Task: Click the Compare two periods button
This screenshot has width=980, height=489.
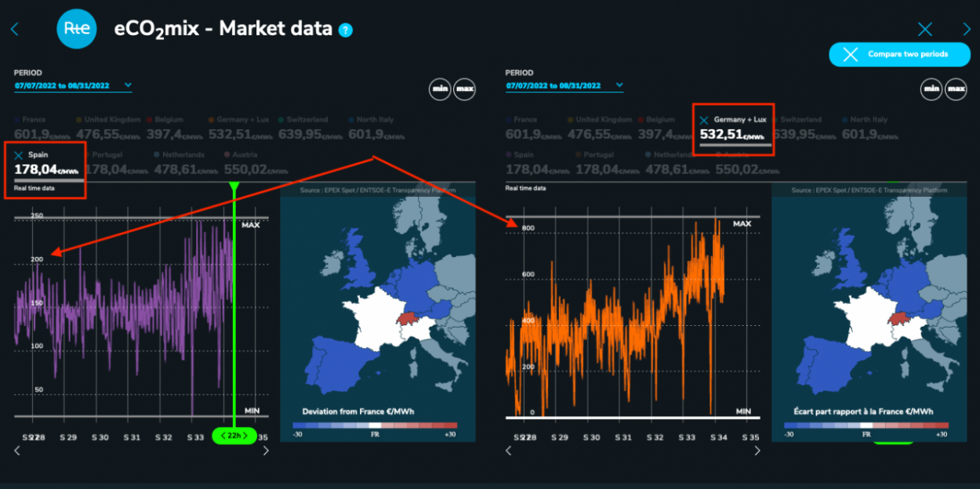Action: click(x=899, y=54)
